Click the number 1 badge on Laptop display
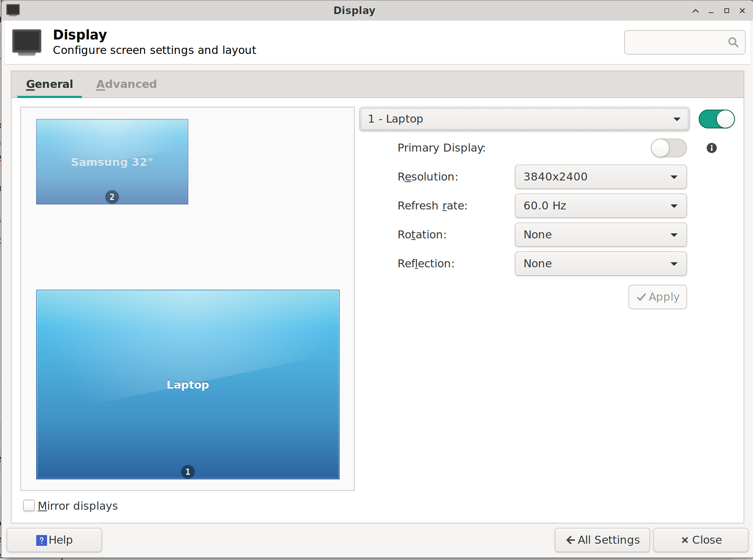753x560 pixels. pyautogui.click(x=188, y=471)
